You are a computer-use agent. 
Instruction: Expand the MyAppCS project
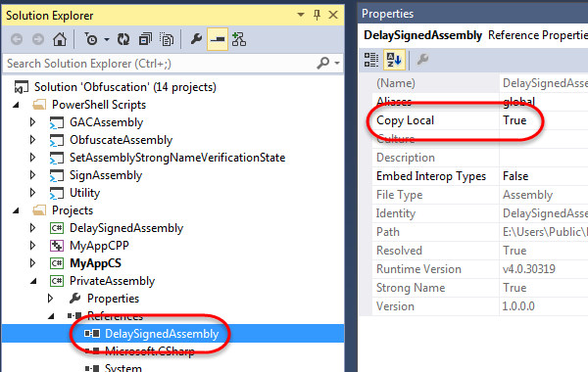click(x=32, y=263)
